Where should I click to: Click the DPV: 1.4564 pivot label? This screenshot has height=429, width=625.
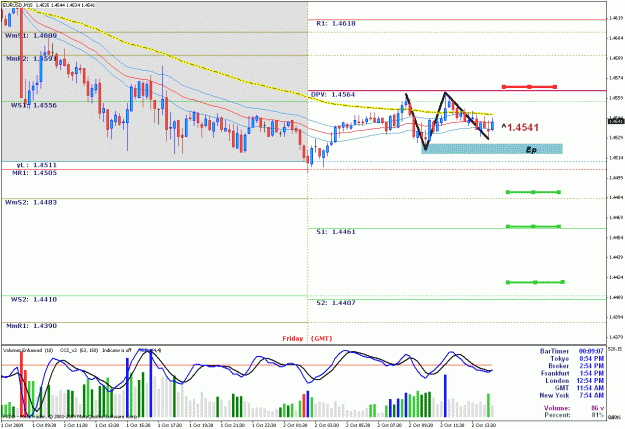click(333, 95)
